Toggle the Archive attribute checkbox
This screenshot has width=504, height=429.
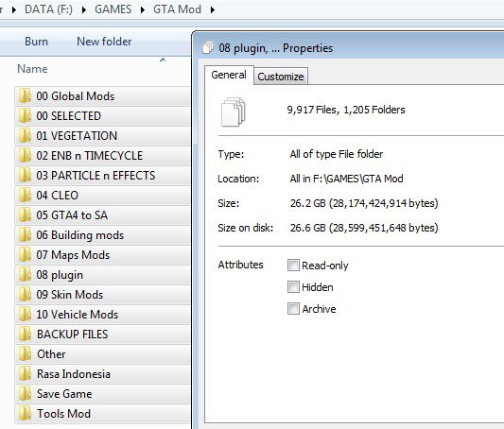(x=293, y=309)
